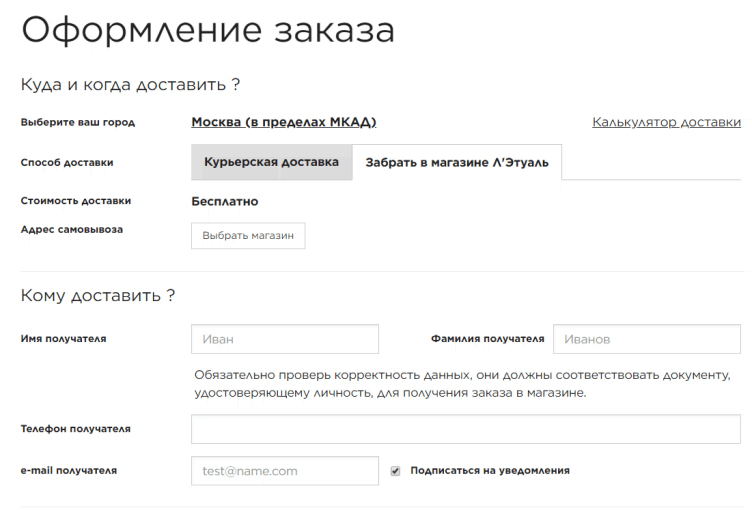Click the Оформление заказа page heading

(208, 31)
